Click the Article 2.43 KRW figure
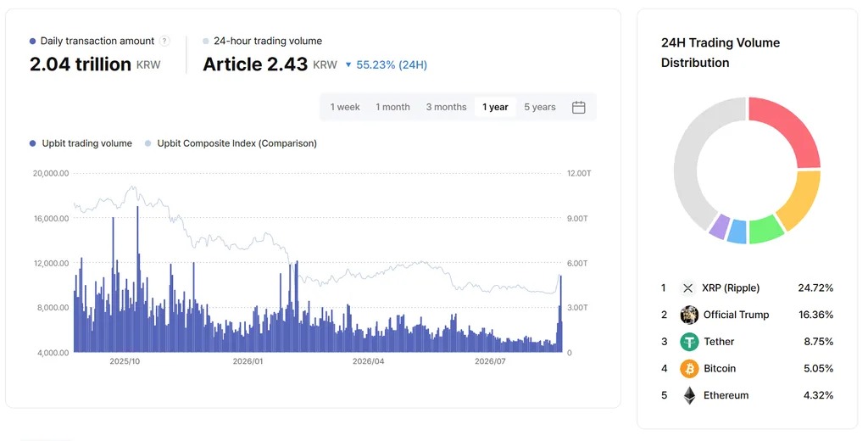Screen dimensions: 868x441 pos(270,64)
